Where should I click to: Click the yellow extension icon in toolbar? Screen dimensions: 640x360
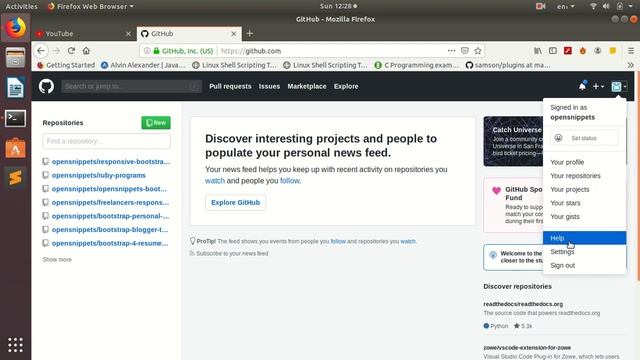click(613, 51)
